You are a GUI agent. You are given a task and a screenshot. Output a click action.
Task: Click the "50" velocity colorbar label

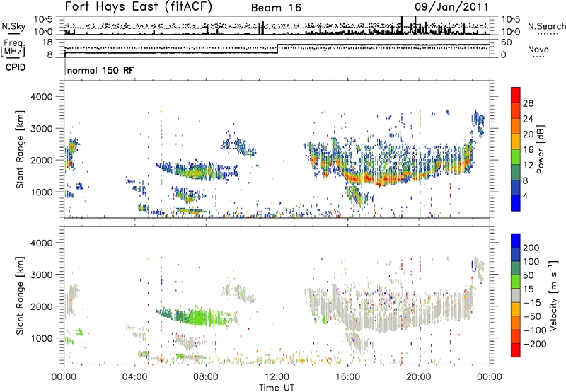coord(529,275)
